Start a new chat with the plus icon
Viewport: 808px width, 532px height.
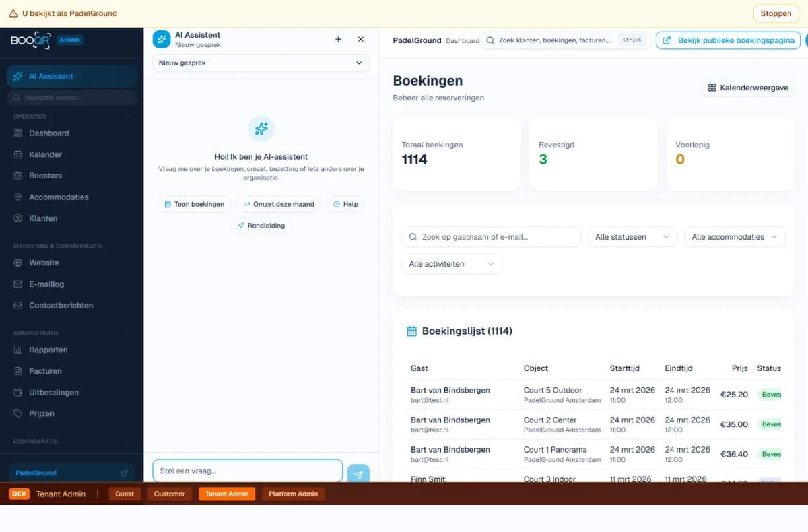pos(338,40)
